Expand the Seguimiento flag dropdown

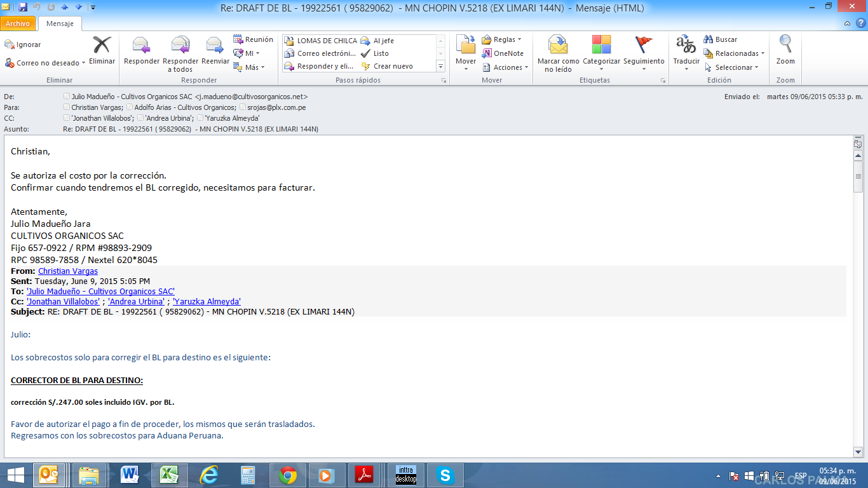click(x=644, y=69)
